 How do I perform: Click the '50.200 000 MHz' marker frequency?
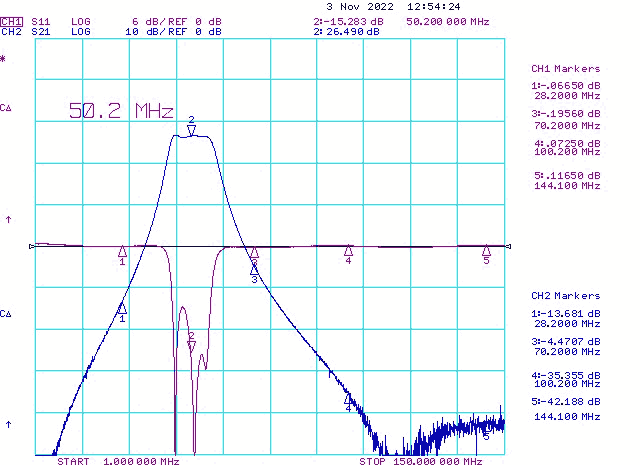pos(448,21)
